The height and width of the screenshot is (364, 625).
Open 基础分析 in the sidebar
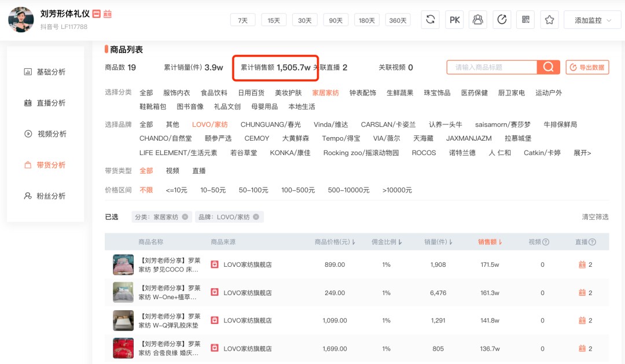[x=45, y=72]
